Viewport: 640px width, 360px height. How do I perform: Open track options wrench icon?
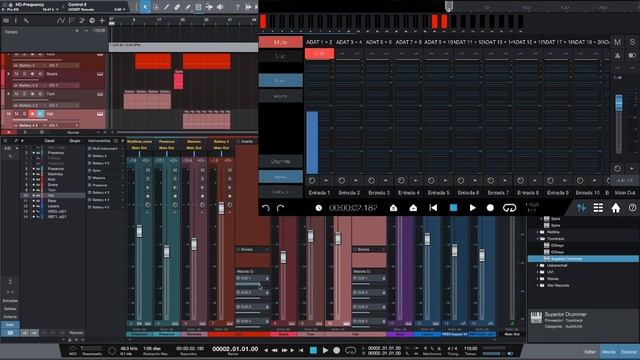pos(26,20)
